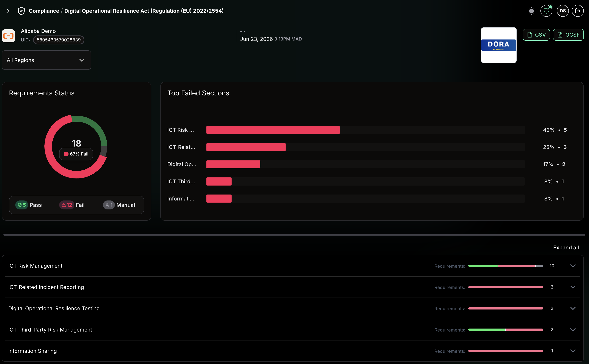Click Digital Operational Resilience Testing requirements bar

click(x=506, y=308)
